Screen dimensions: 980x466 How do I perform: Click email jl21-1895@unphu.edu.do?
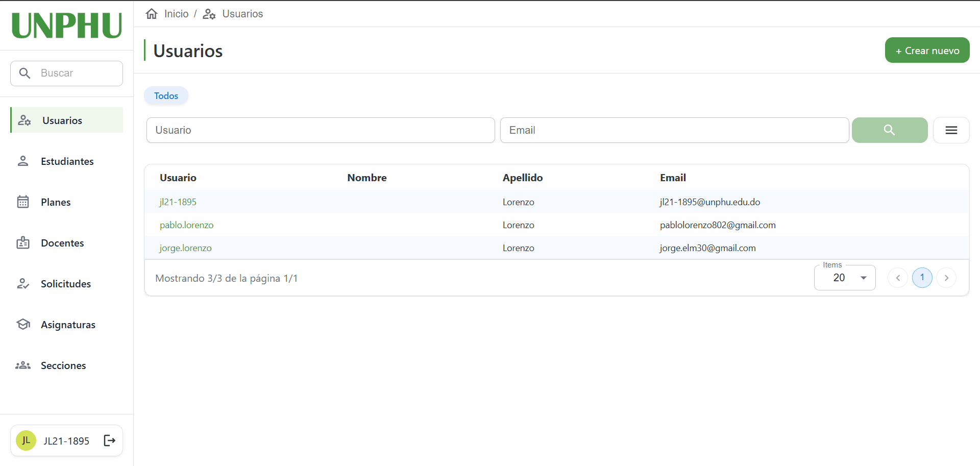(710, 202)
